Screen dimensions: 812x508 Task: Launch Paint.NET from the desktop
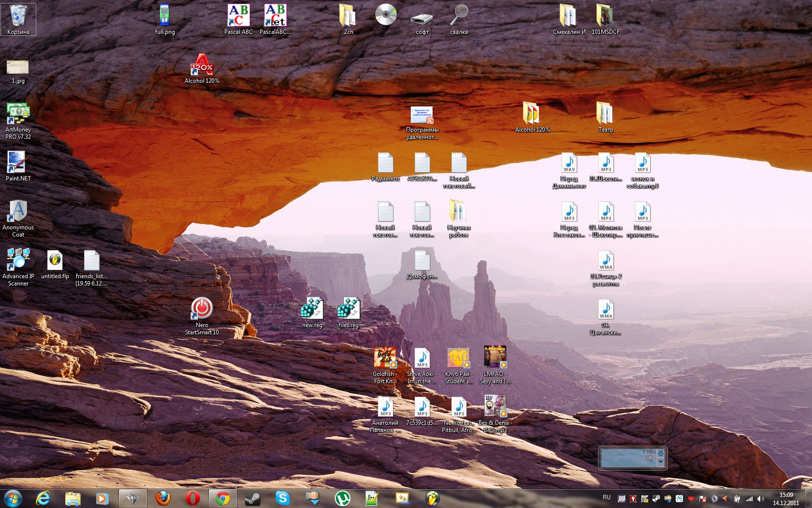coord(18,166)
